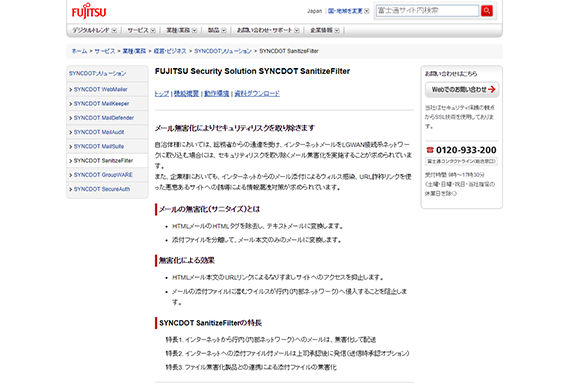
Task: Click heading SYNCDOT SanitizeFilterの特長
Action: point(210,323)
